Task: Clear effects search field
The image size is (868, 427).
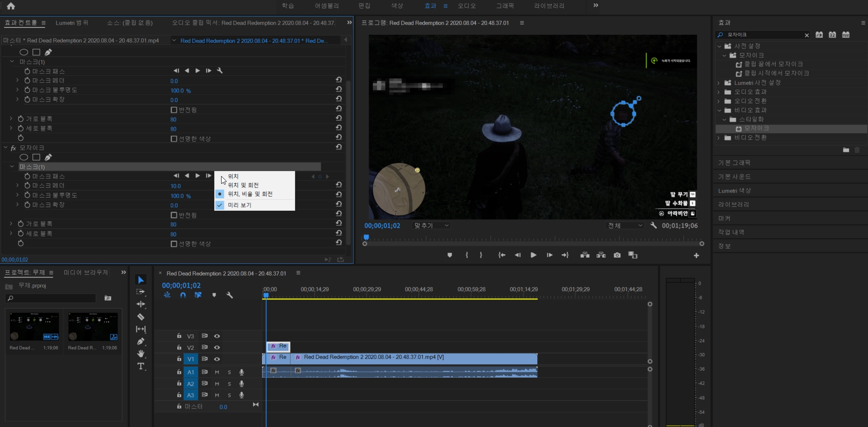Action: pos(807,35)
